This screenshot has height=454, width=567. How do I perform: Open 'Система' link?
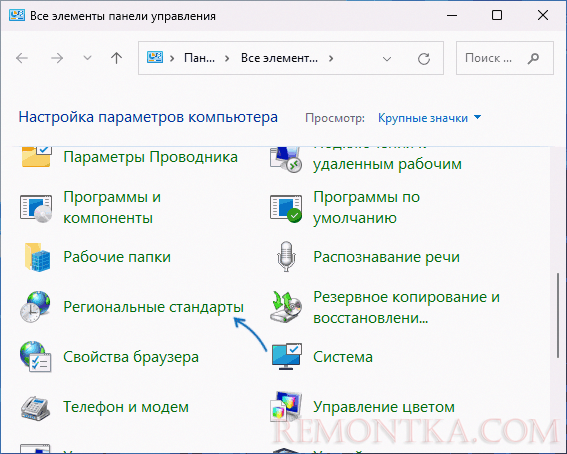pyautogui.click(x=343, y=357)
